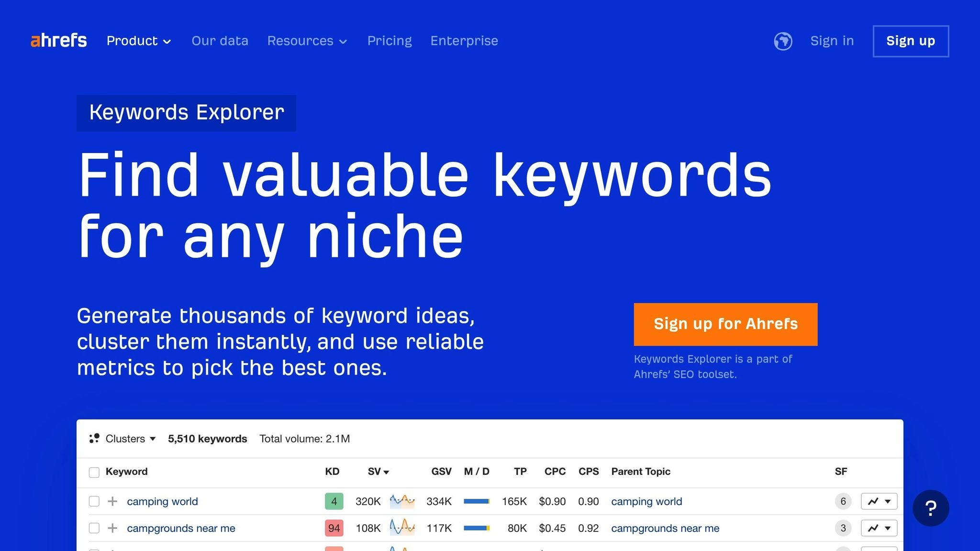Click KD badge 94 for campgrounds near me
Viewport: 980px width, 551px height.
coord(334,528)
